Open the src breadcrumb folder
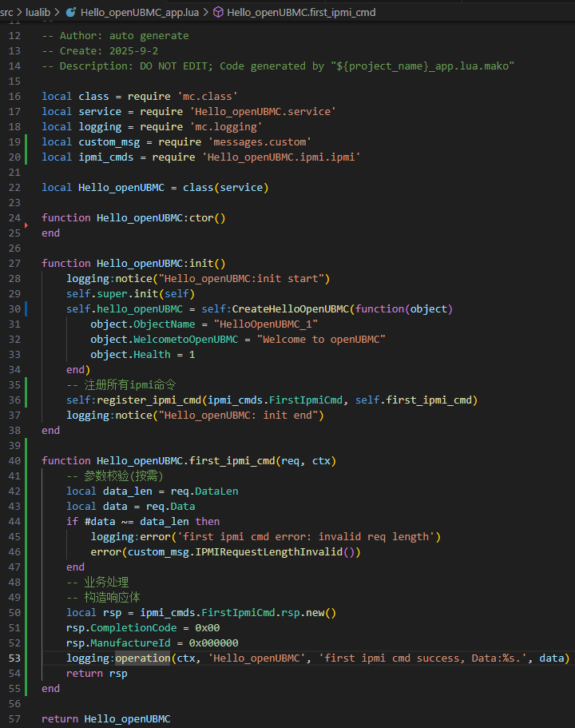575x728 pixels. 6,13
